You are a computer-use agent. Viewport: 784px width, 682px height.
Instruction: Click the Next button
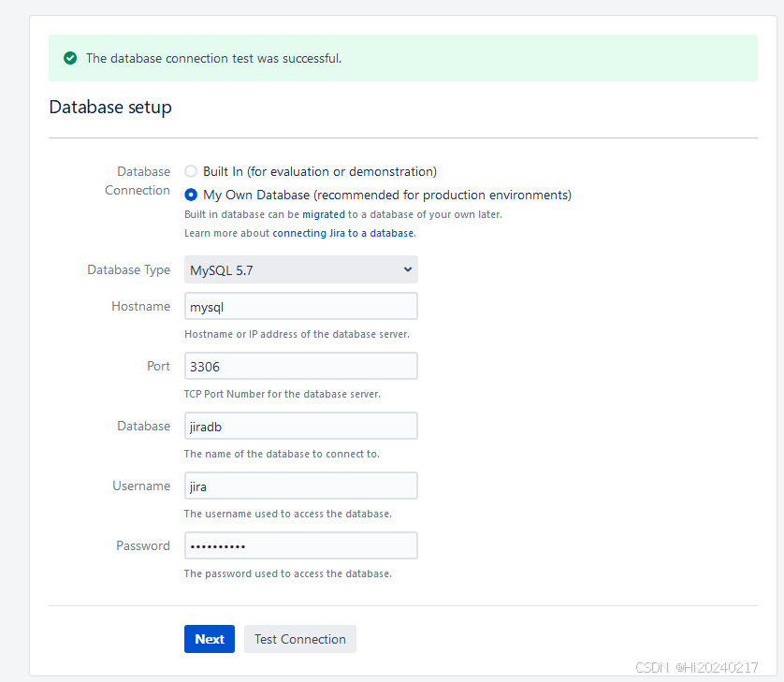(x=210, y=639)
